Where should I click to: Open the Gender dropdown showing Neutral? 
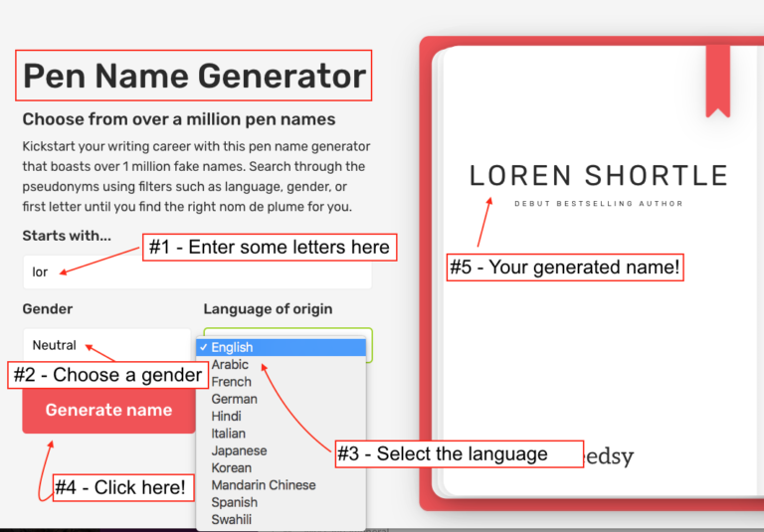(106, 345)
